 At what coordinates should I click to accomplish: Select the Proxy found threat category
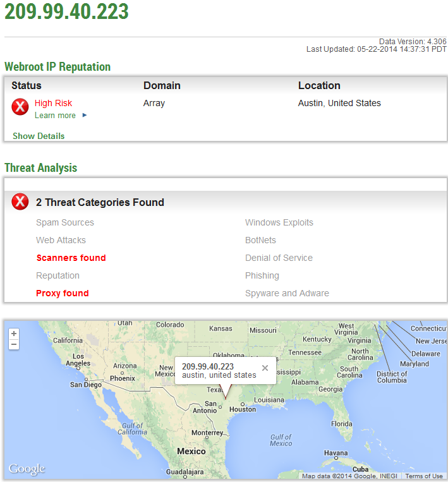pos(63,293)
